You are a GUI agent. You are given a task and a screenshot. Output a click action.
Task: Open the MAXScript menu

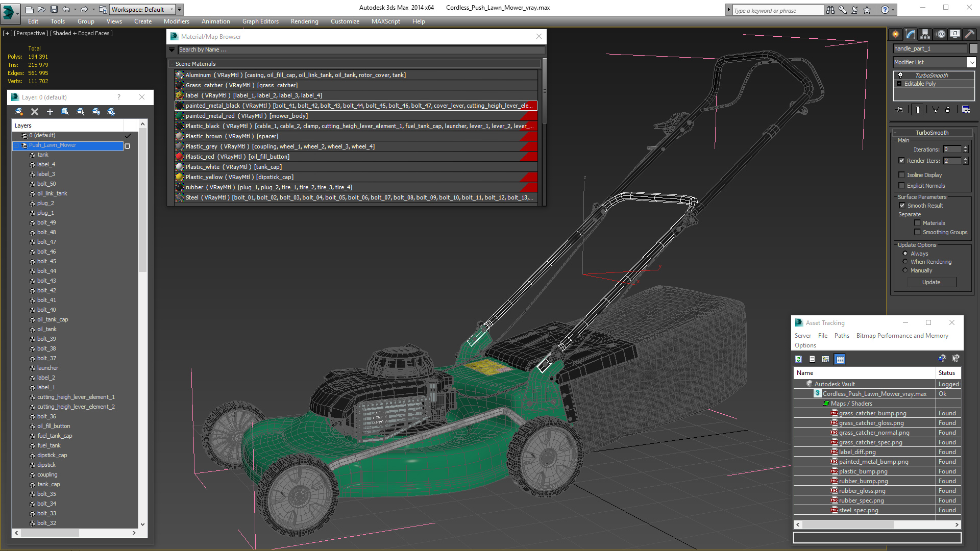pyautogui.click(x=385, y=21)
